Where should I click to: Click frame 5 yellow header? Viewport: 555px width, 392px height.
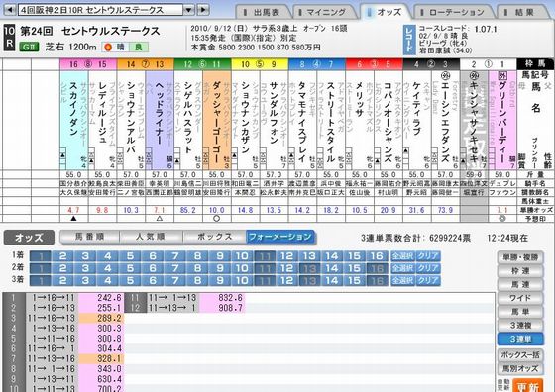(x=260, y=64)
